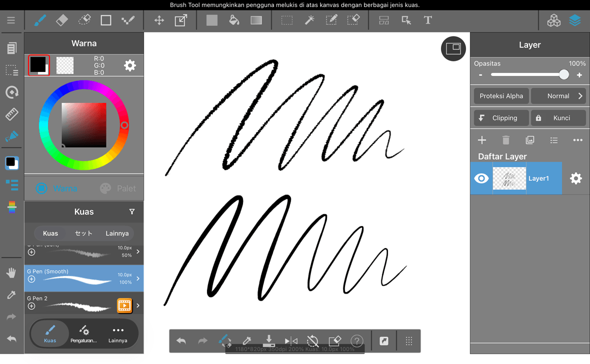Select the transparent color swatch
590x364 pixels.
coord(64,65)
